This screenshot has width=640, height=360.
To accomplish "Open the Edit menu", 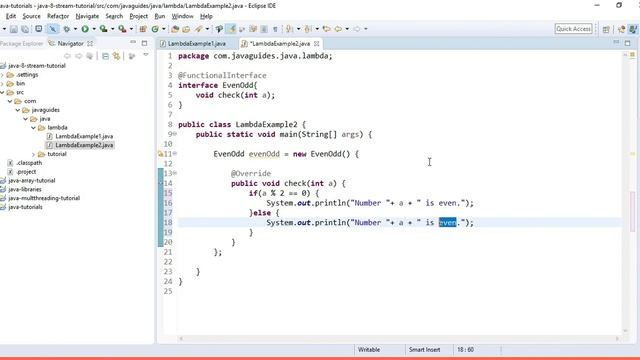I will click(x=11, y=16).
